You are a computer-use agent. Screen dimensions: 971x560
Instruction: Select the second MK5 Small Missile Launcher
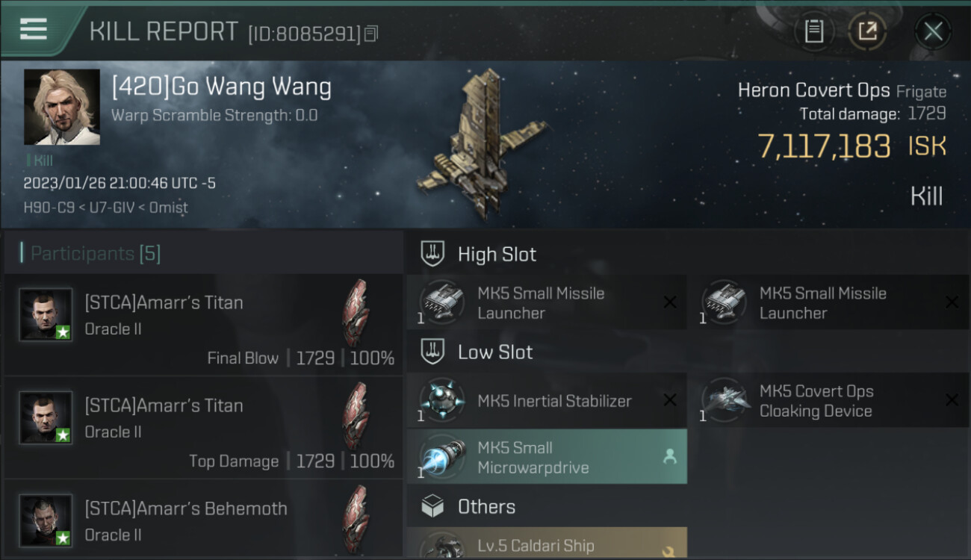(x=829, y=302)
